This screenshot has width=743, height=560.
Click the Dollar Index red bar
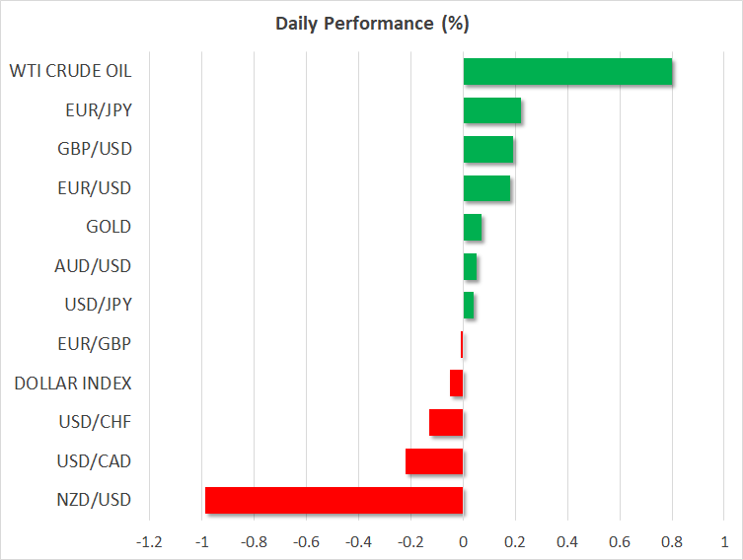456,384
